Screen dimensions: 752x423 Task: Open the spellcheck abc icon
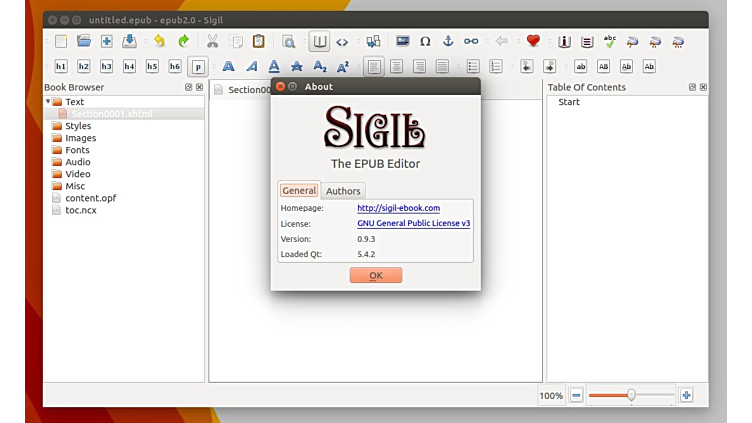tap(610, 41)
